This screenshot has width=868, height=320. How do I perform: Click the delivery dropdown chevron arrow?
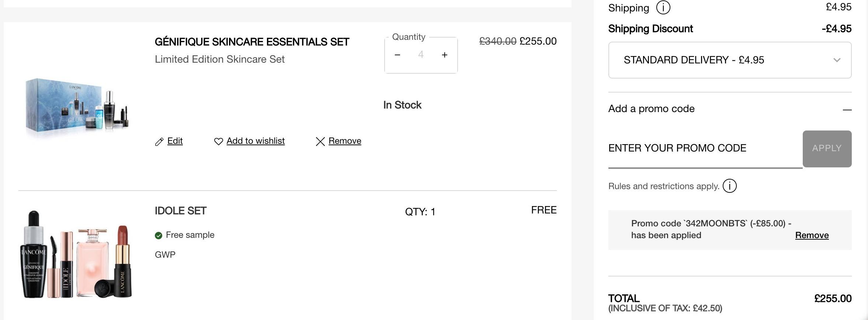(837, 60)
